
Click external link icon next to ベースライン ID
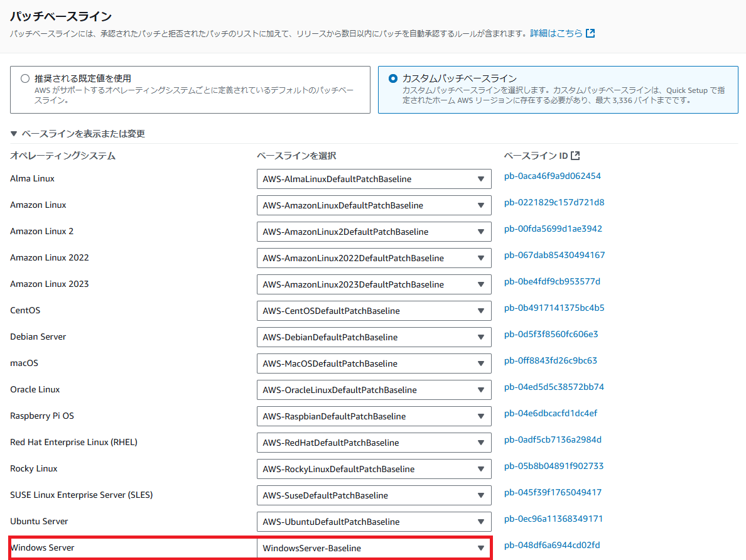(575, 156)
